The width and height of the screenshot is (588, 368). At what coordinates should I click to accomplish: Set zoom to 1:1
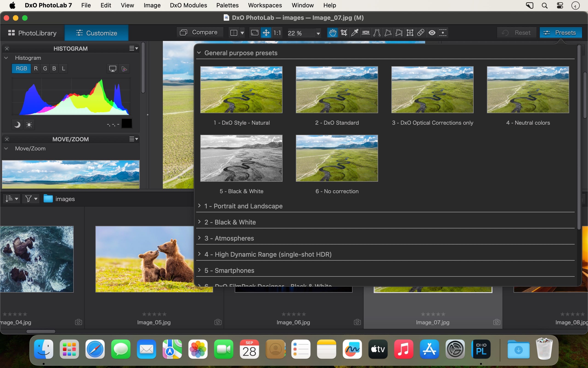point(277,33)
